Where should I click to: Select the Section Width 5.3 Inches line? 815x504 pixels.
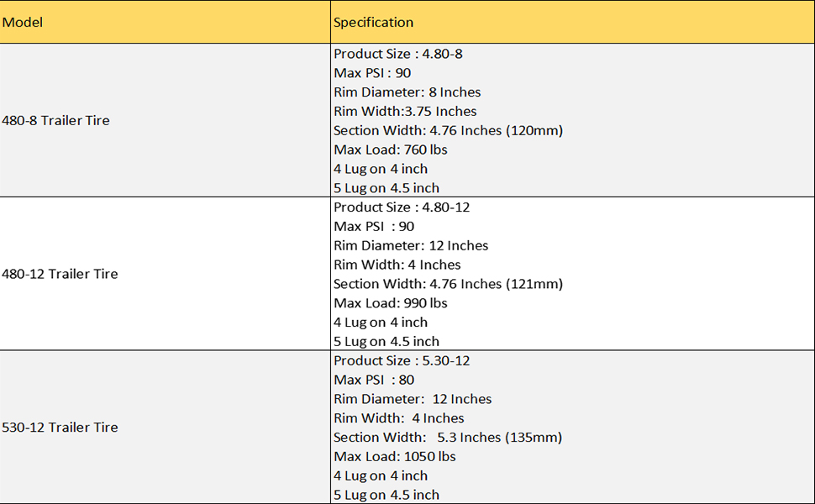tap(448, 438)
